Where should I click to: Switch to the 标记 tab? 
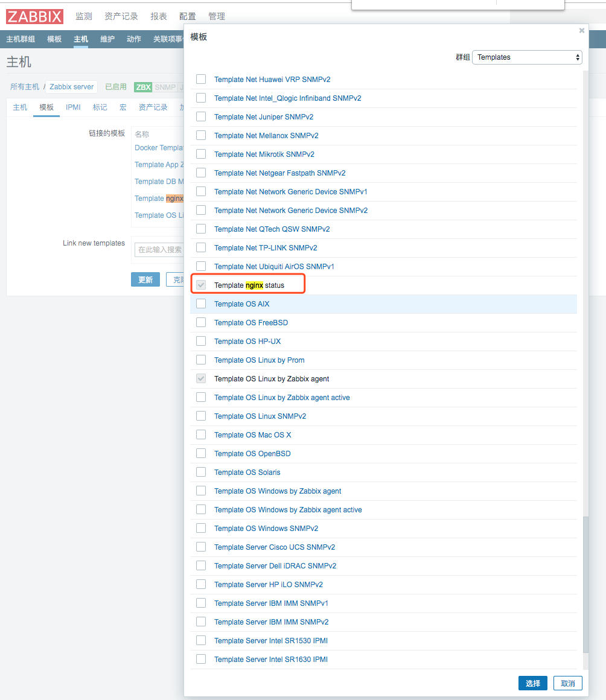click(x=100, y=107)
